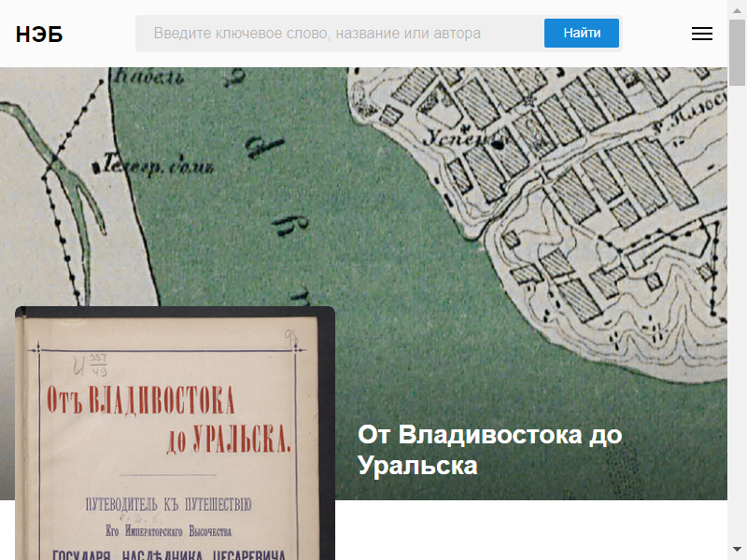Click the НЭБ logo
The width and height of the screenshot is (747, 560).
39,35
